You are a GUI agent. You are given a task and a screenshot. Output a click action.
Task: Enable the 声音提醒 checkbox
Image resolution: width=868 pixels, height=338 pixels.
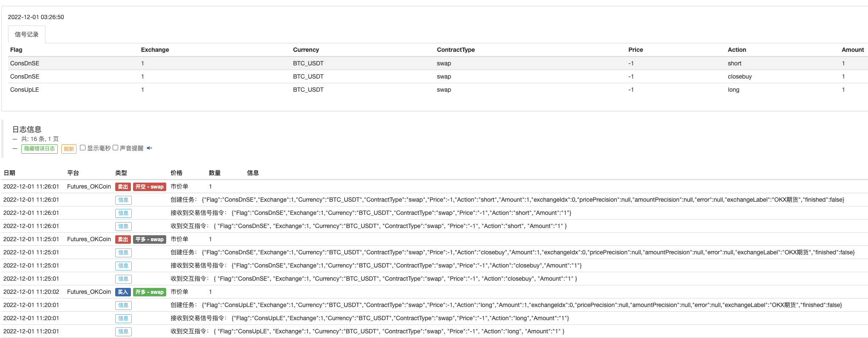coord(115,148)
